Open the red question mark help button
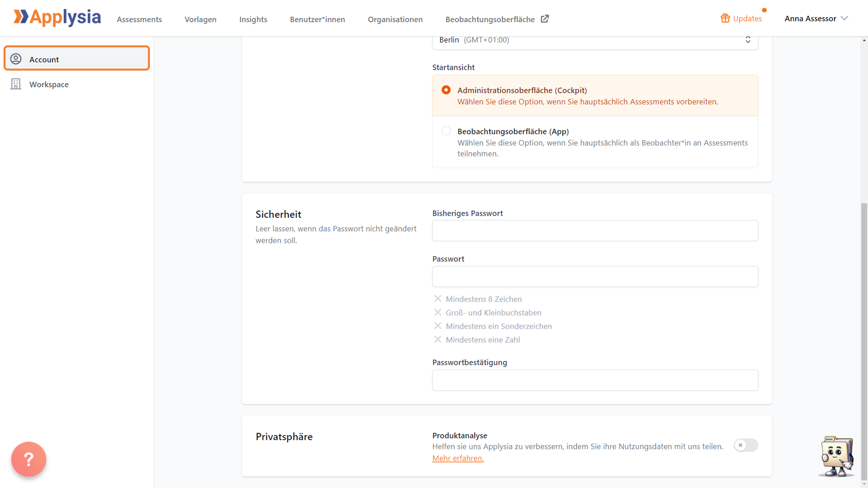 29,459
